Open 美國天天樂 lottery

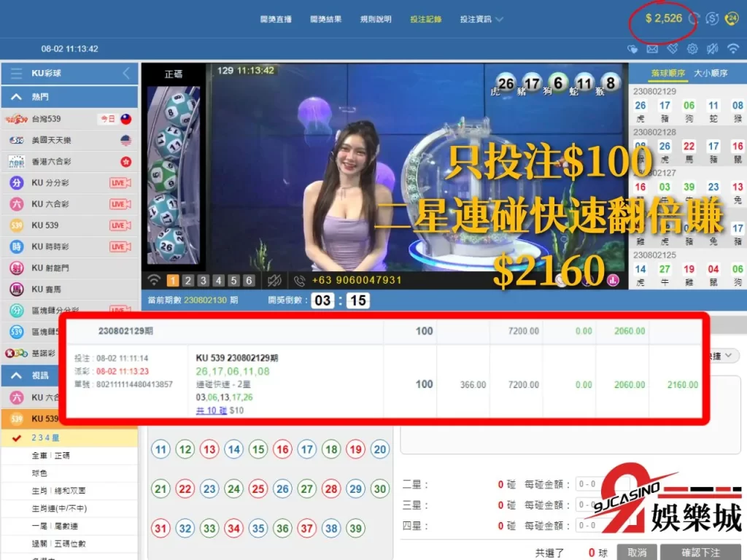click(69, 140)
